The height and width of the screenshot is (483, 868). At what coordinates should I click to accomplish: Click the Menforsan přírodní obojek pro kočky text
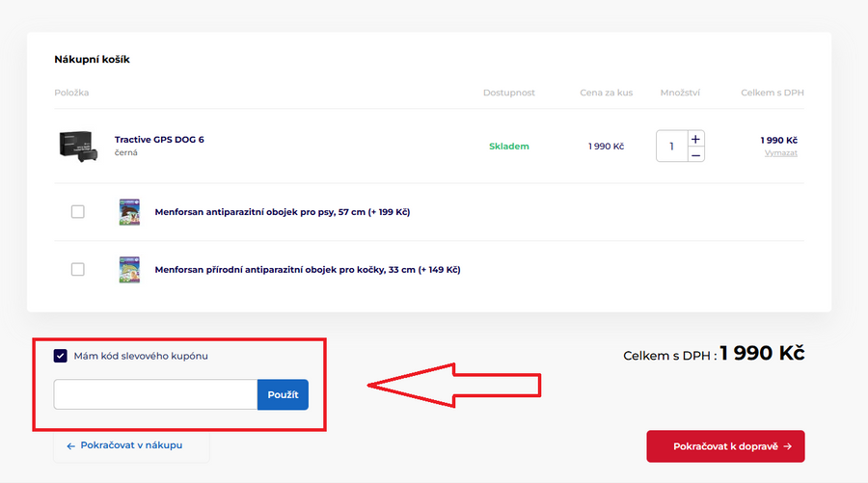[307, 270]
